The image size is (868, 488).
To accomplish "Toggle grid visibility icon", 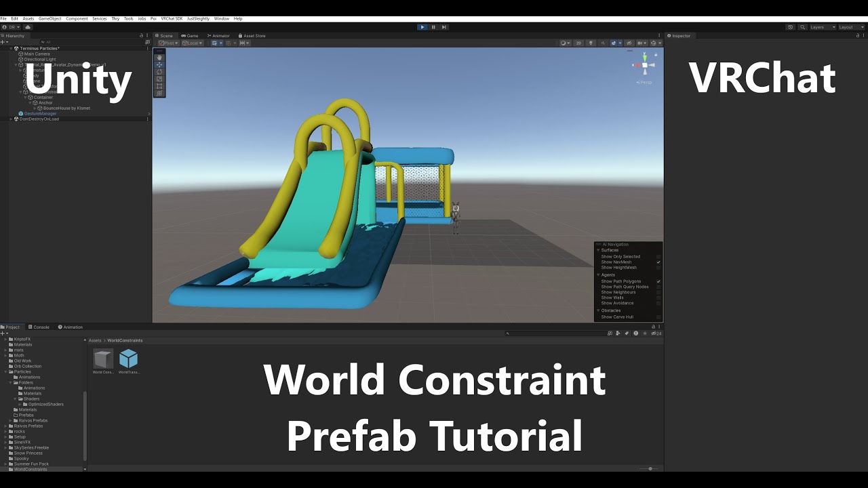I will coord(215,43).
